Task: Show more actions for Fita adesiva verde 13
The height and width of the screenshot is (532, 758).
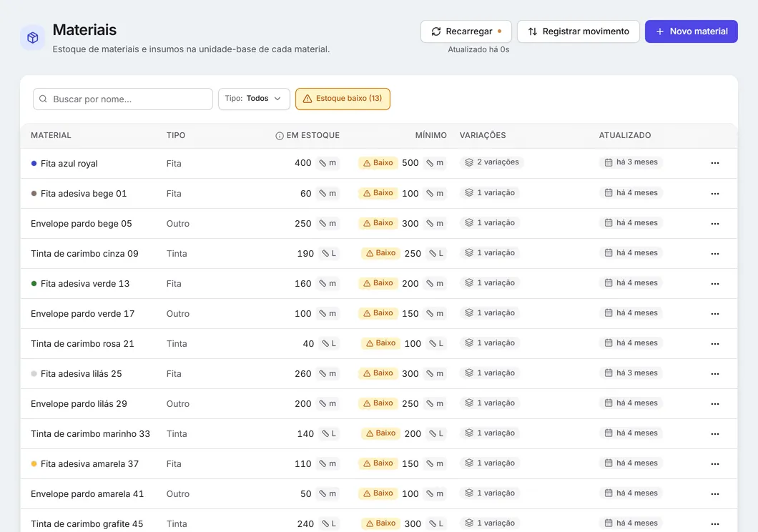Action: pos(715,284)
